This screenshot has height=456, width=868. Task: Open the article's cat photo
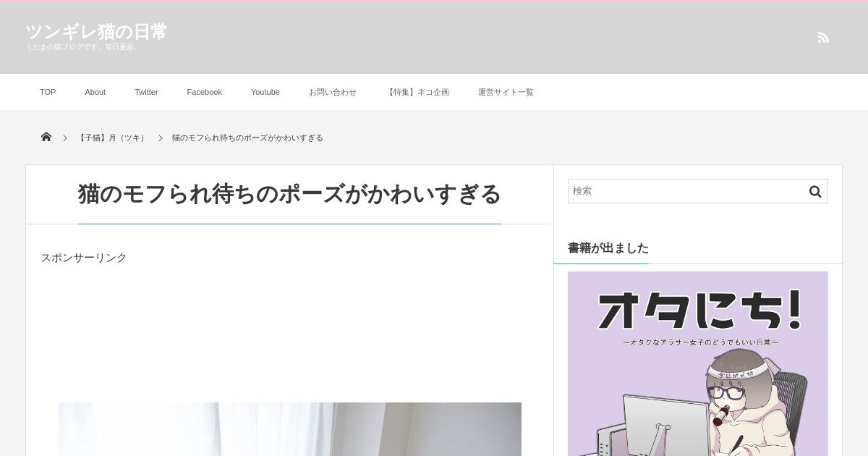[290, 429]
